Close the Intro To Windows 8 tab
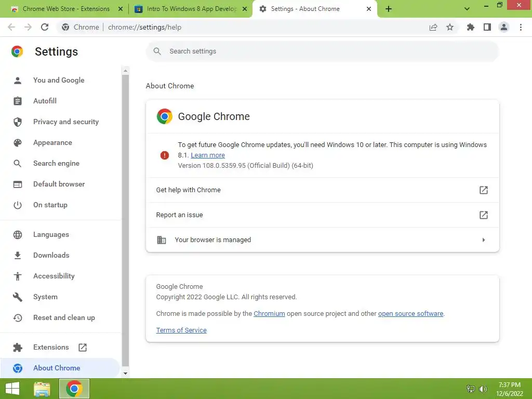Viewport: 532px width, 399px height. [x=245, y=9]
